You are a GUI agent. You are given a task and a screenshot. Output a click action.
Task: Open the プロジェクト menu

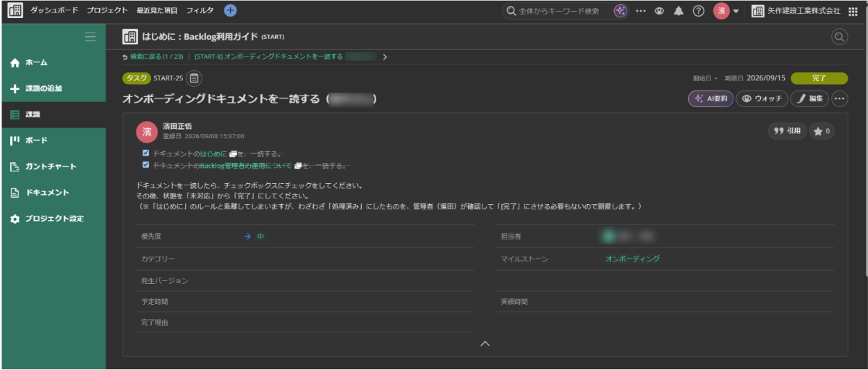(x=107, y=11)
